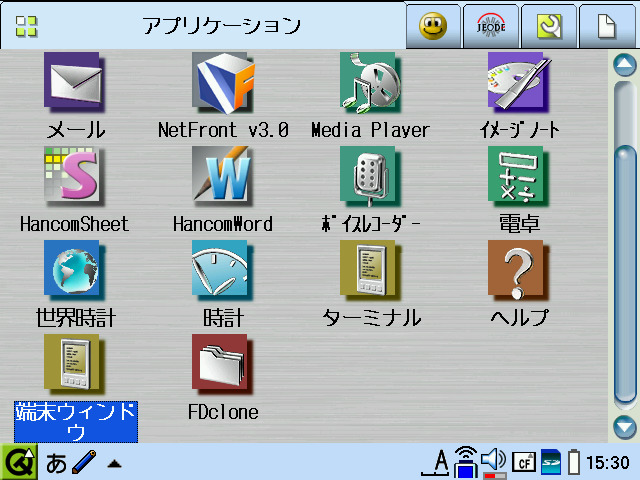
Task: Launch NetFront v3.0 browser icon
Action: point(223,82)
